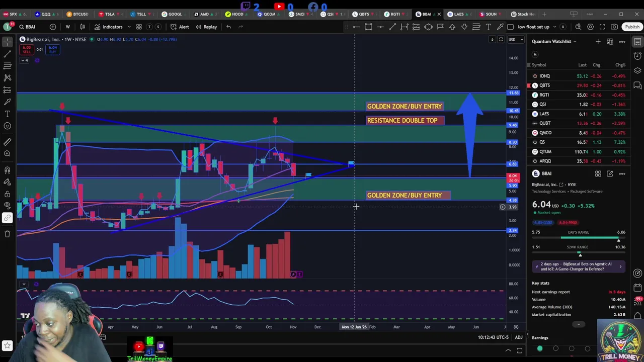Switch to the SOUN browser tab
Image resolution: width=644 pixels, height=362 pixels.
[491, 14]
